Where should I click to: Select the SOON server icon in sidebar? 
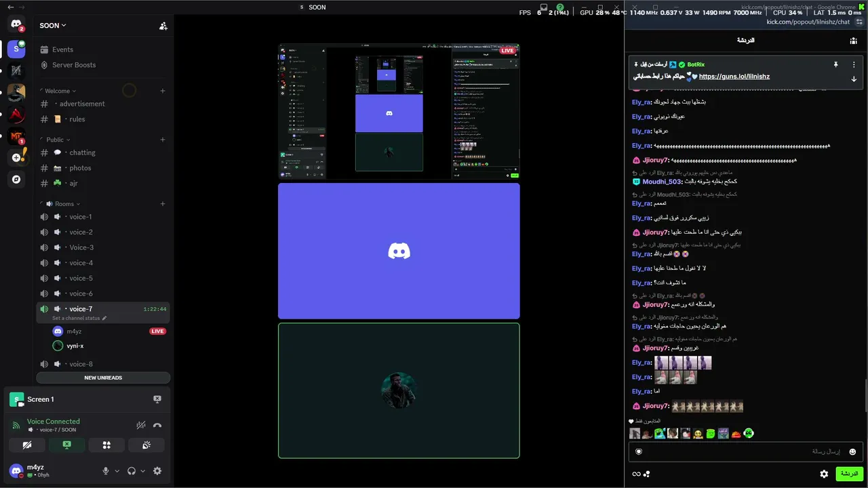click(16, 49)
